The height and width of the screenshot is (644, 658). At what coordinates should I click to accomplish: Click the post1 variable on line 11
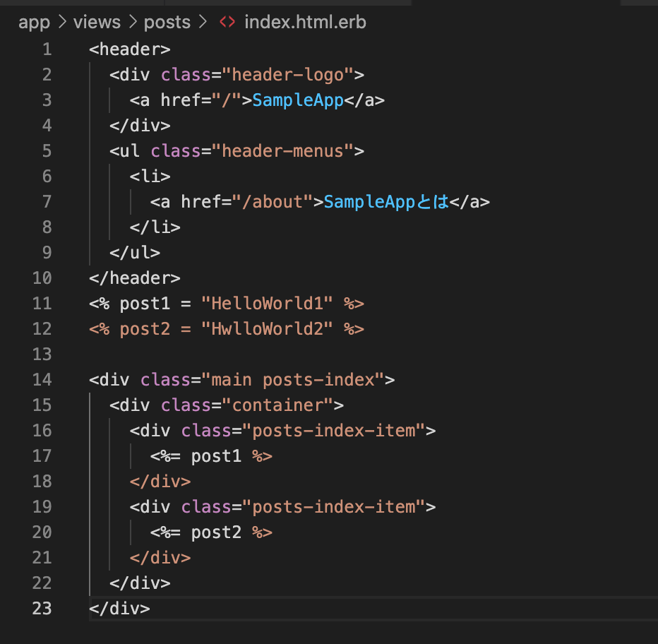coord(145,304)
